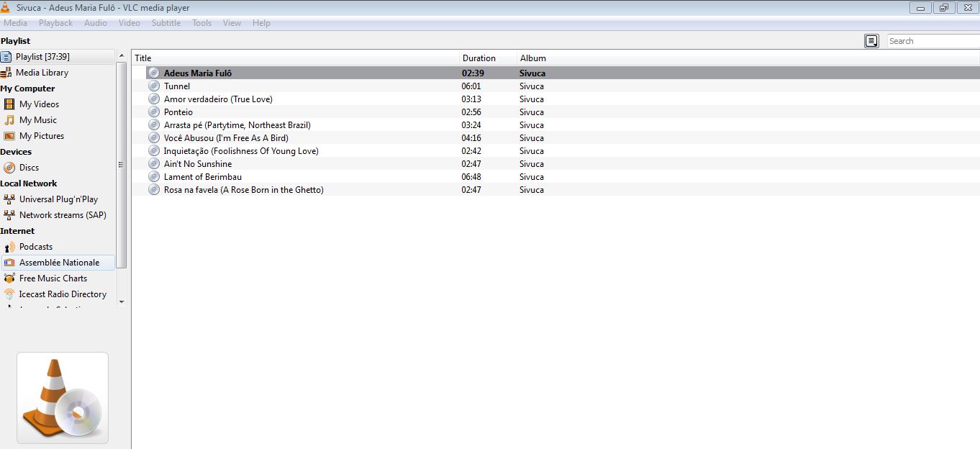
Task: Click the Network streams (SAP) icon
Action: [9, 215]
